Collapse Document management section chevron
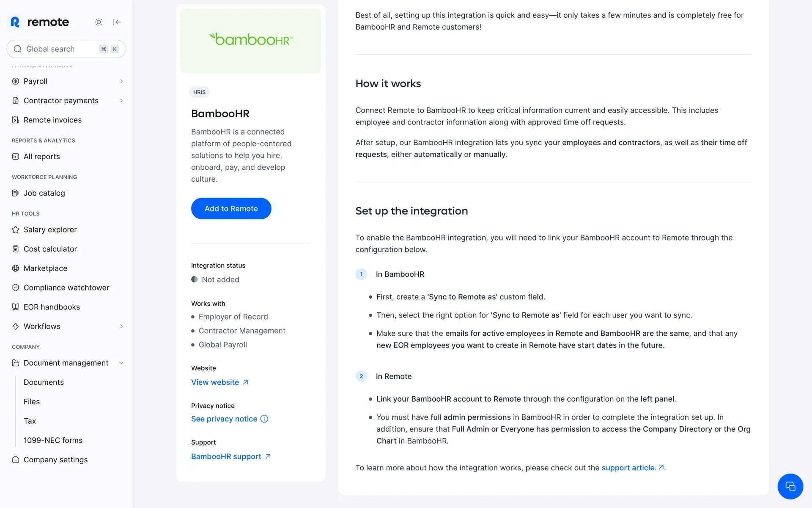812x508 pixels. coord(121,363)
